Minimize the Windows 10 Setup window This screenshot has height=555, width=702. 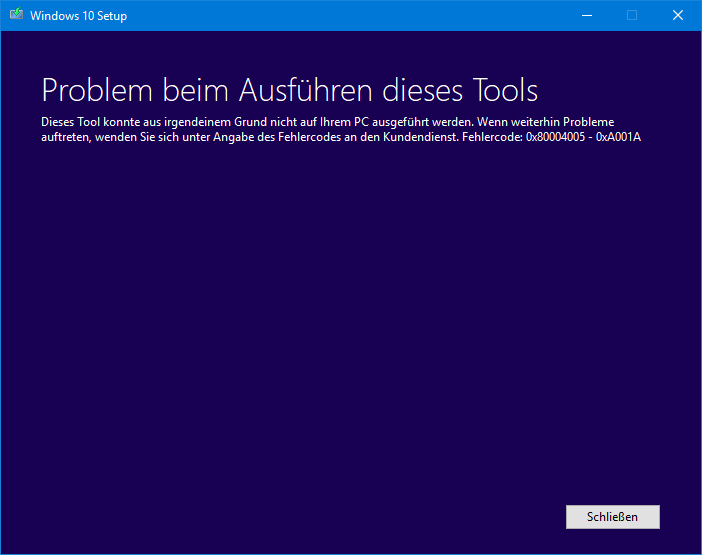pos(587,16)
